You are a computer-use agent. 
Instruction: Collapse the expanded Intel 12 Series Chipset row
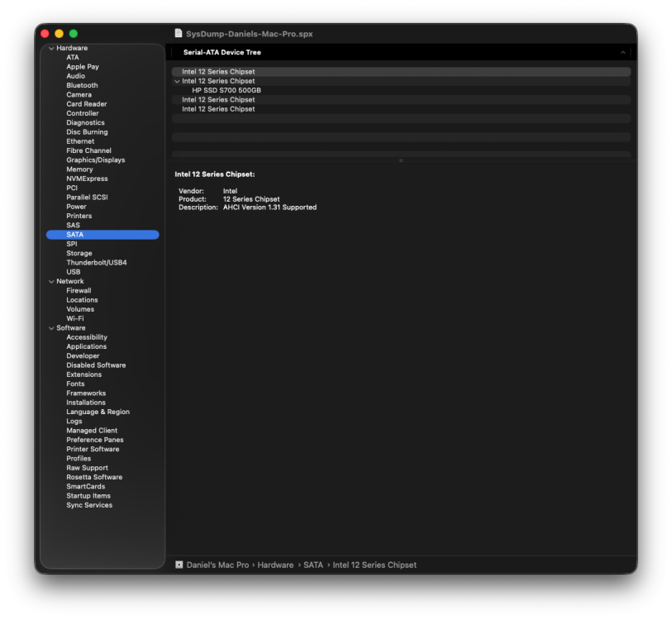[177, 81]
